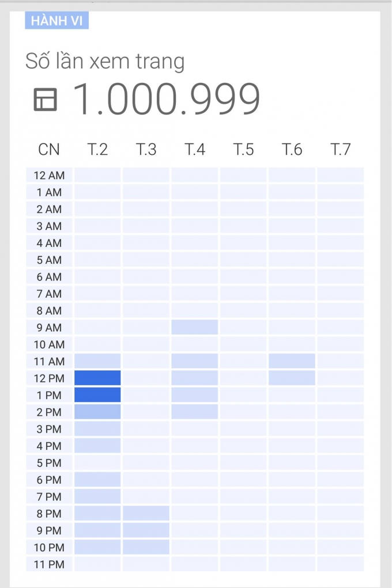392x588 pixels.
Task: Click the page views layout icon
Action: pos(46,100)
